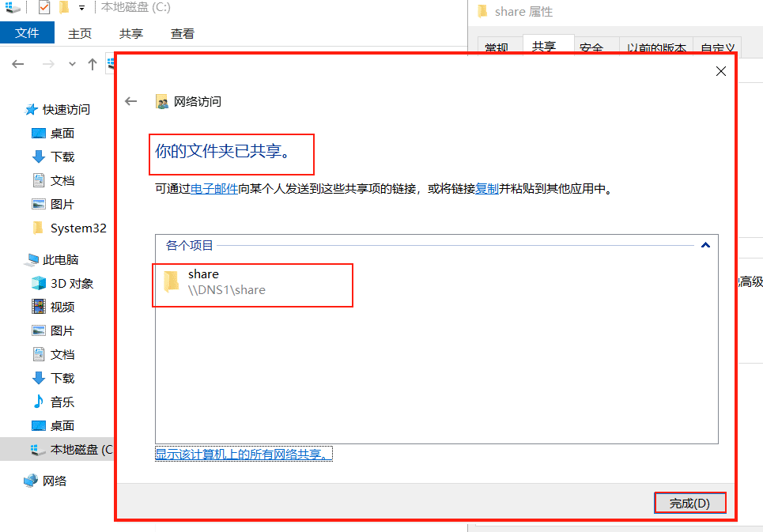
Task: Open 图片 under 快速访问
Action: tap(62, 204)
